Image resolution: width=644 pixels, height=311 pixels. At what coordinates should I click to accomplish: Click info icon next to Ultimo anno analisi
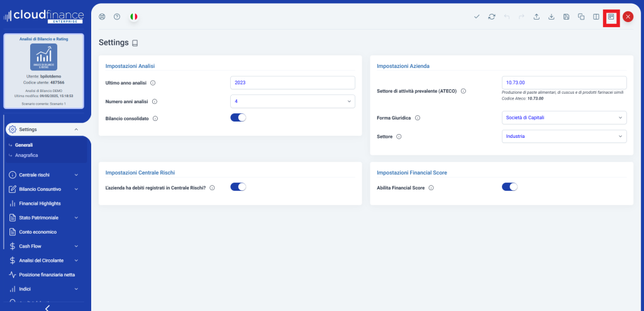pos(153,82)
